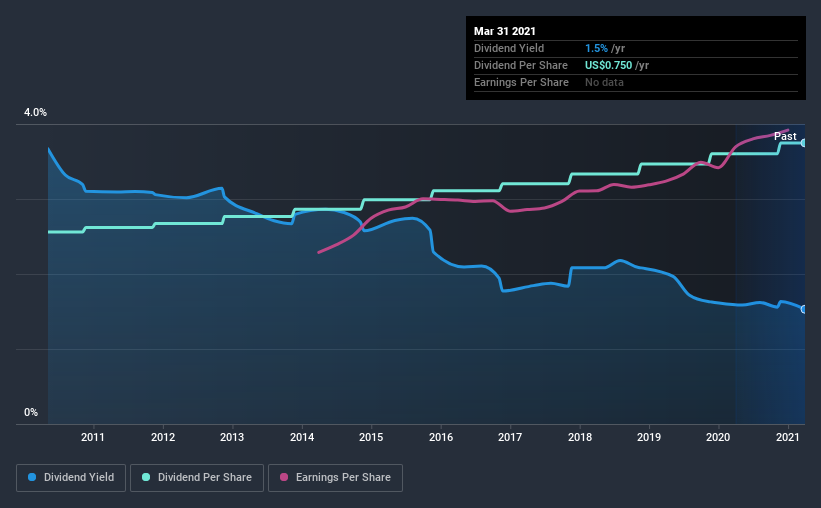This screenshot has height=508, width=821.
Task: Select the 2021 x-axis label
Action: pyautogui.click(x=788, y=437)
